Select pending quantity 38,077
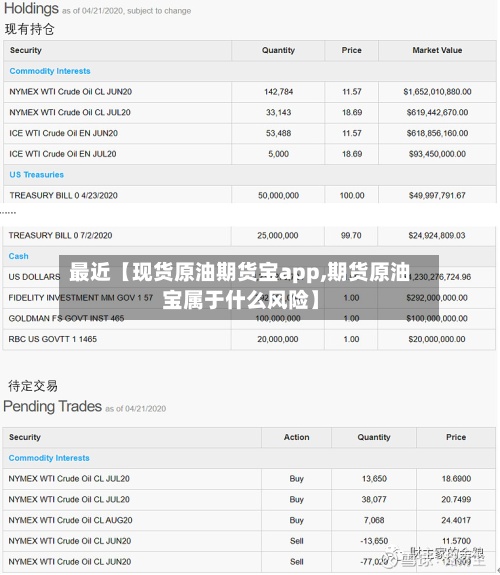This screenshot has width=500, height=575. pyautogui.click(x=374, y=499)
